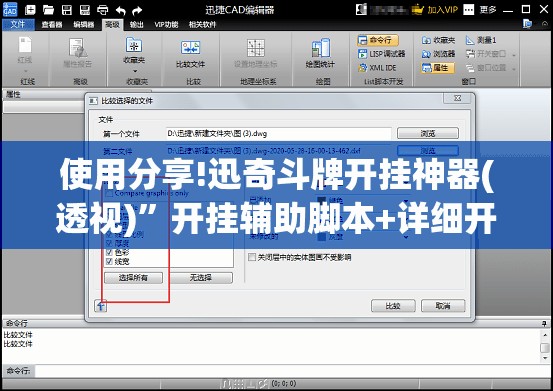Pin the 命令行 panel
This screenshot has height=391, width=553.
[544, 323]
